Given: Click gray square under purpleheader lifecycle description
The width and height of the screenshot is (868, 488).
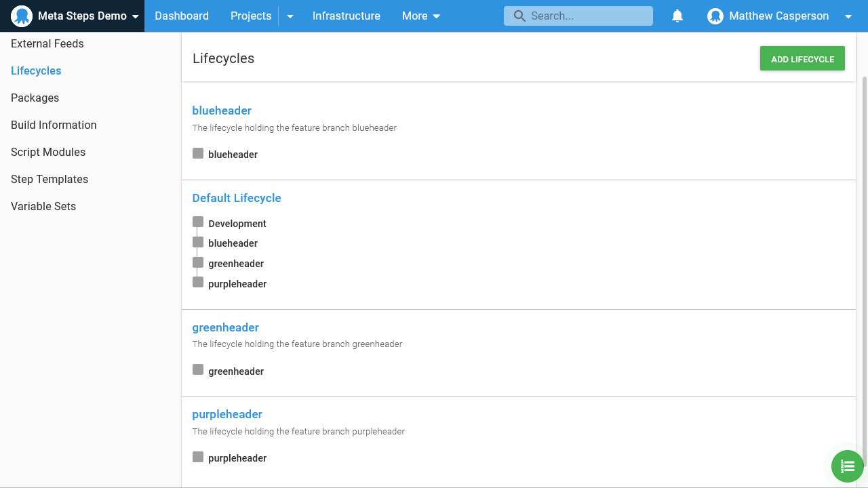Looking at the screenshot, I should [x=198, y=457].
